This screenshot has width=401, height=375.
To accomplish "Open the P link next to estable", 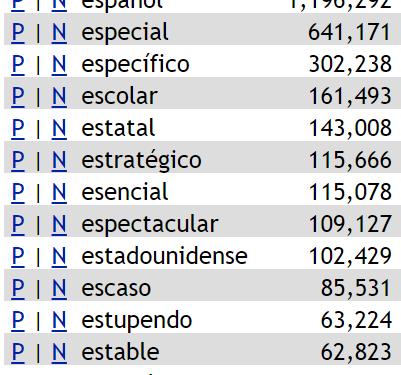I will 18,352.
